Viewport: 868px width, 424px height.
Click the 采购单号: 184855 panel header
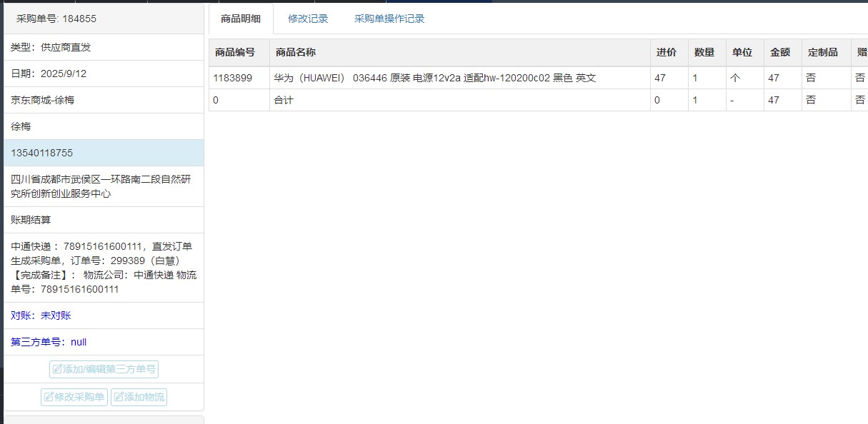pyautogui.click(x=56, y=19)
